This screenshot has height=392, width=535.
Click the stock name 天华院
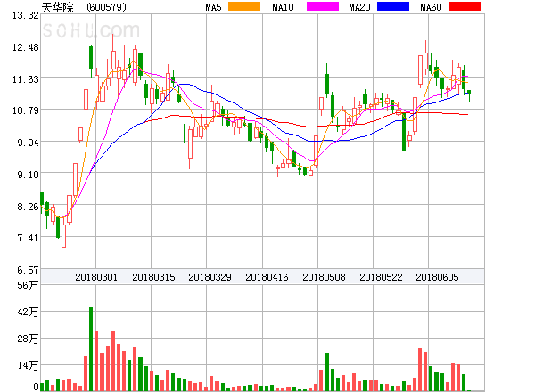58,7
